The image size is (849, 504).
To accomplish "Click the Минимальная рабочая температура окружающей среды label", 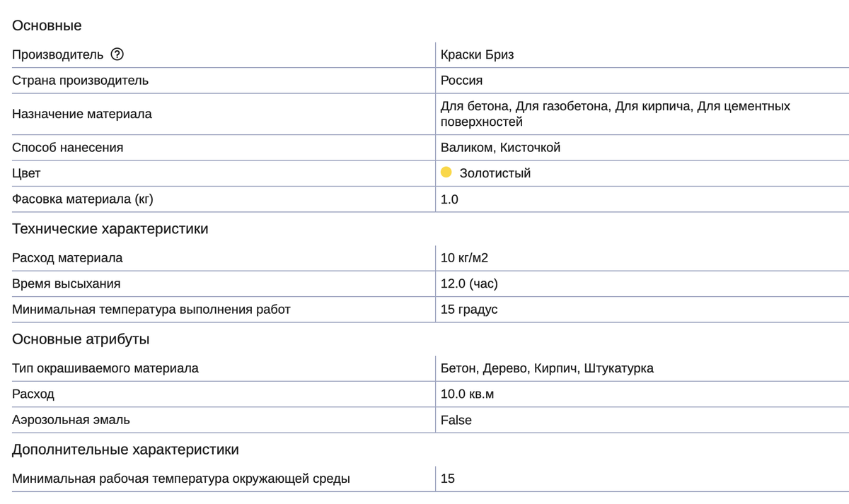I will tap(181, 479).
